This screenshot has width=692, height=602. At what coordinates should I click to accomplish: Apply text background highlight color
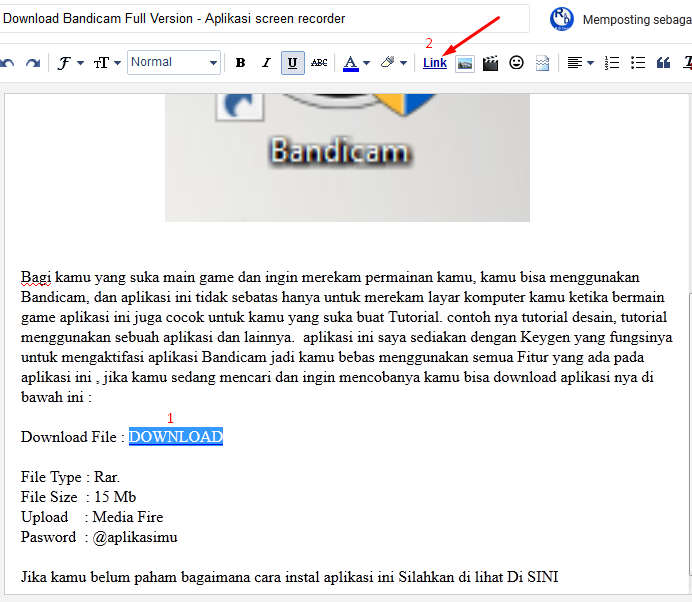pyautogui.click(x=388, y=63)
